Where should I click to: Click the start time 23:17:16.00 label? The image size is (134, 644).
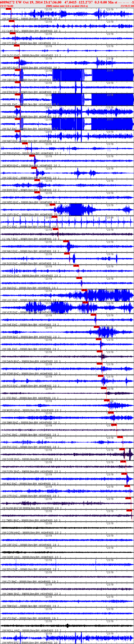pos(7,6)
